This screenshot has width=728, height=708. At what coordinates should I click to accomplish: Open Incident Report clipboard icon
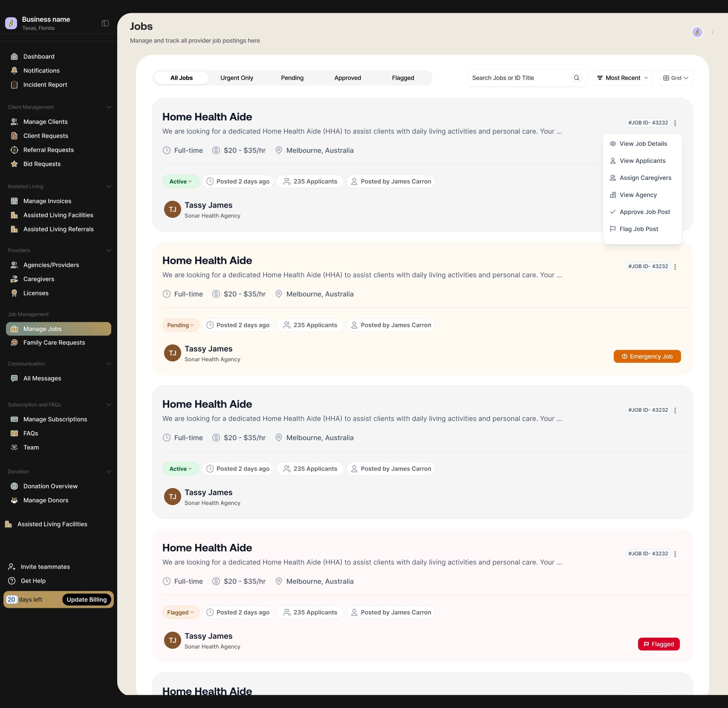click(x=14, y=85)
